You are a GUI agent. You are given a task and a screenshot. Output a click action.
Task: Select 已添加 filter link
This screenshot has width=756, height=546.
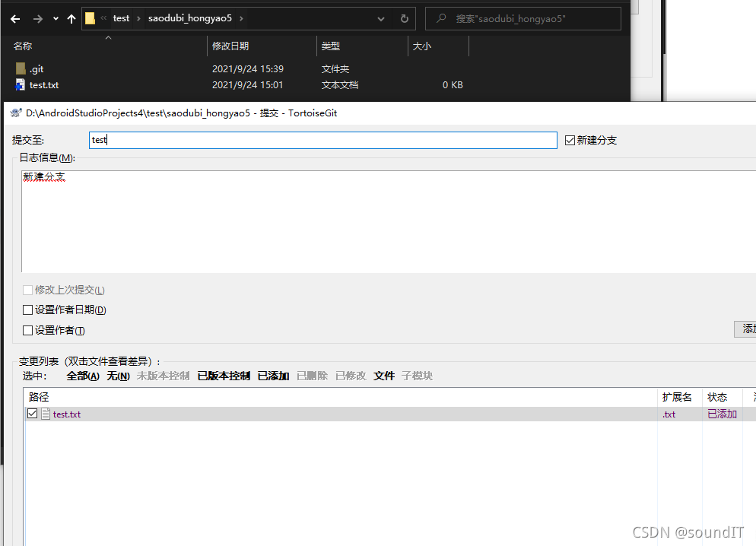tap(273, 376)
